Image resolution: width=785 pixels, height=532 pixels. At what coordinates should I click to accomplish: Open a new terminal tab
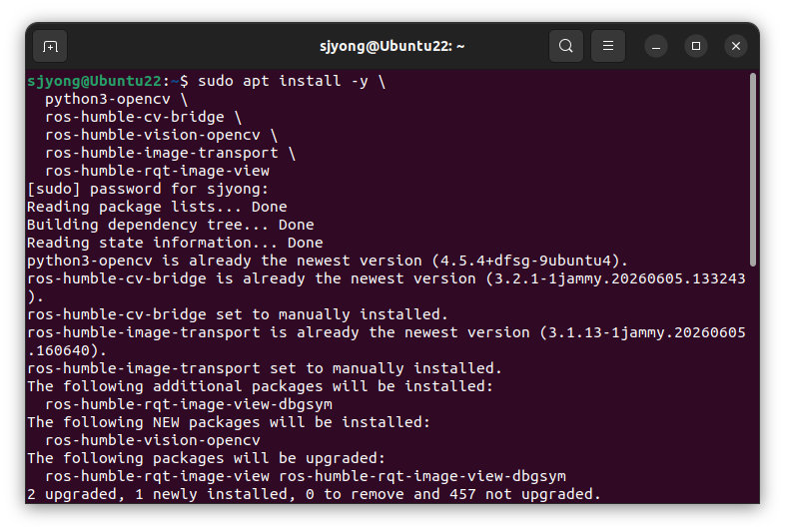(50, 46)
